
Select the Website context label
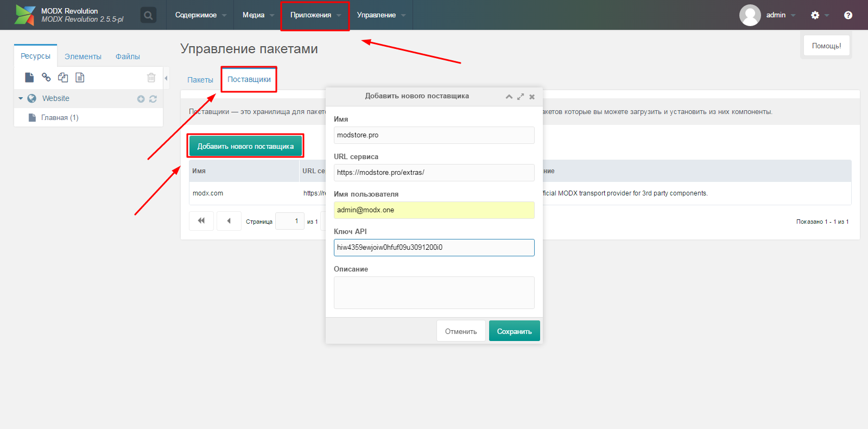(56, 98)
